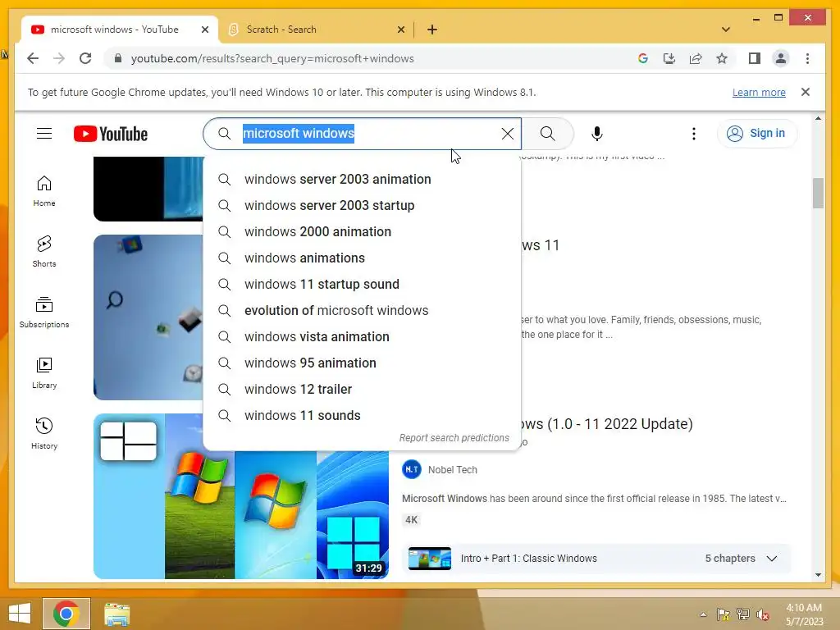Select suggestion windows 12 trailer

362,389
